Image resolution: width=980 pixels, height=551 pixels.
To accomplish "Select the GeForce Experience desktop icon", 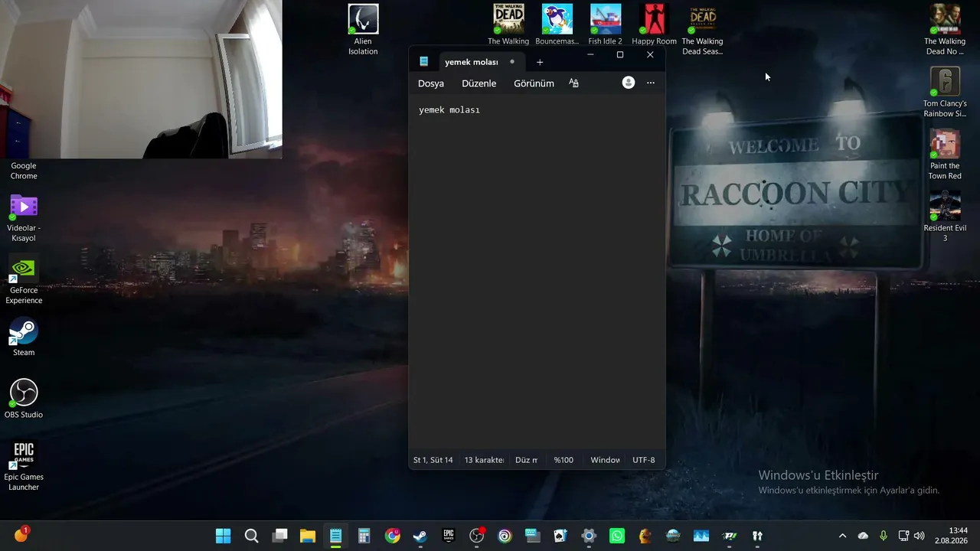I will point(24,279).
